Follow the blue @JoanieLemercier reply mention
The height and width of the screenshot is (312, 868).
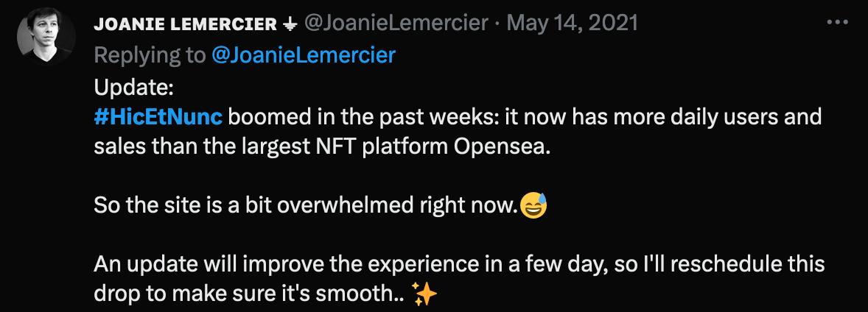pos(304,55)
